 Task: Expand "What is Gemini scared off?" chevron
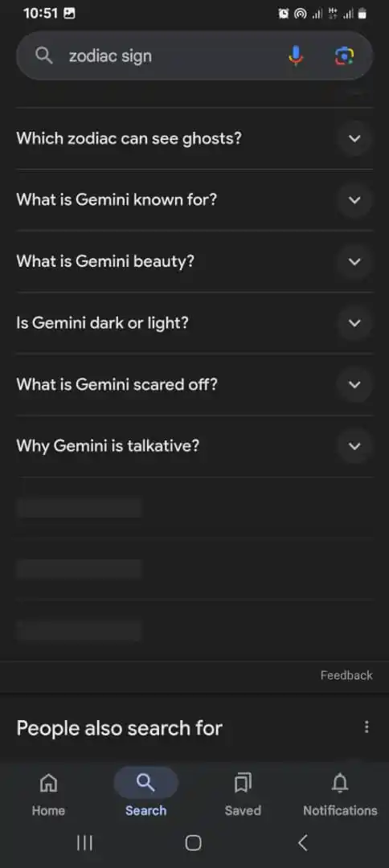[x=354, y=384]
